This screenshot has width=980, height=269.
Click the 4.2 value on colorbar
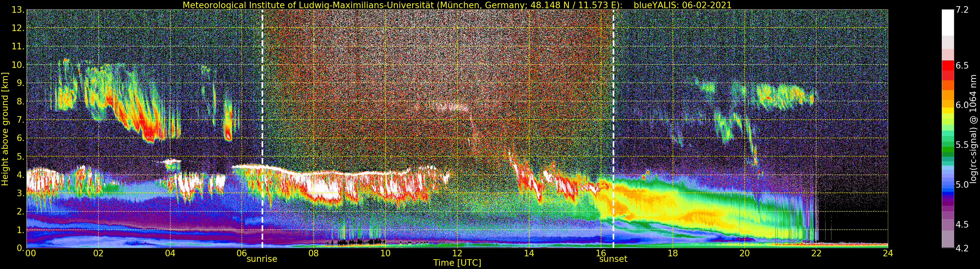962,248
